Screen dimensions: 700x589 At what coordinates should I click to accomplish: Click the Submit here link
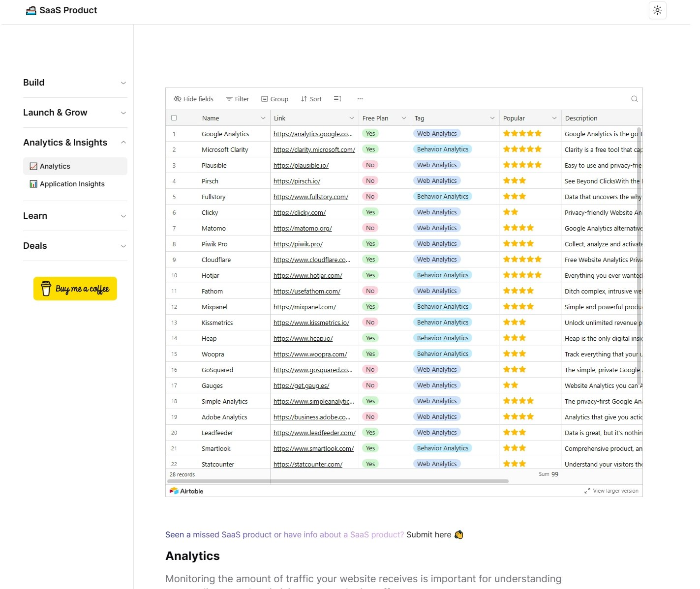(x=428, y=534)
